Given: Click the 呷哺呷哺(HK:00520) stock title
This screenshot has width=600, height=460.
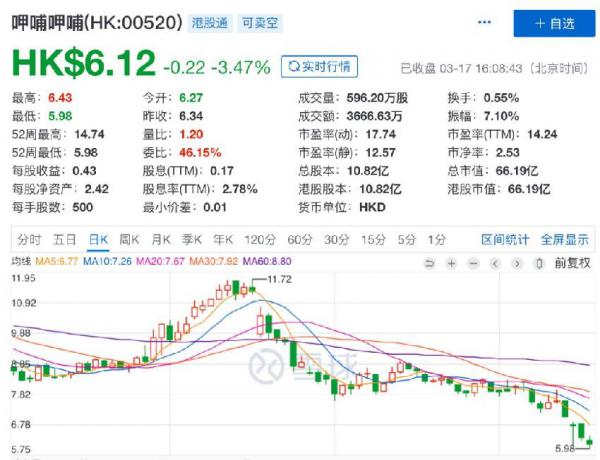Looking at the screenshot, I should (x=97, y=23).
